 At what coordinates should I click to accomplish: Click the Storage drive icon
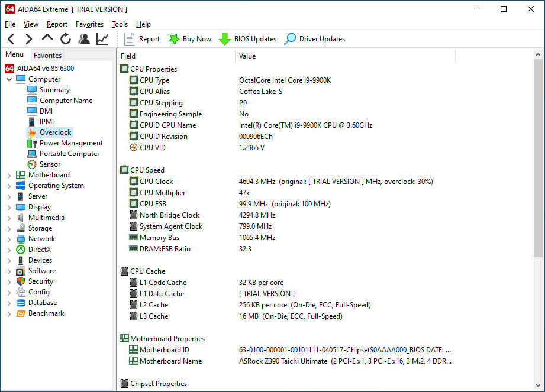21,228
